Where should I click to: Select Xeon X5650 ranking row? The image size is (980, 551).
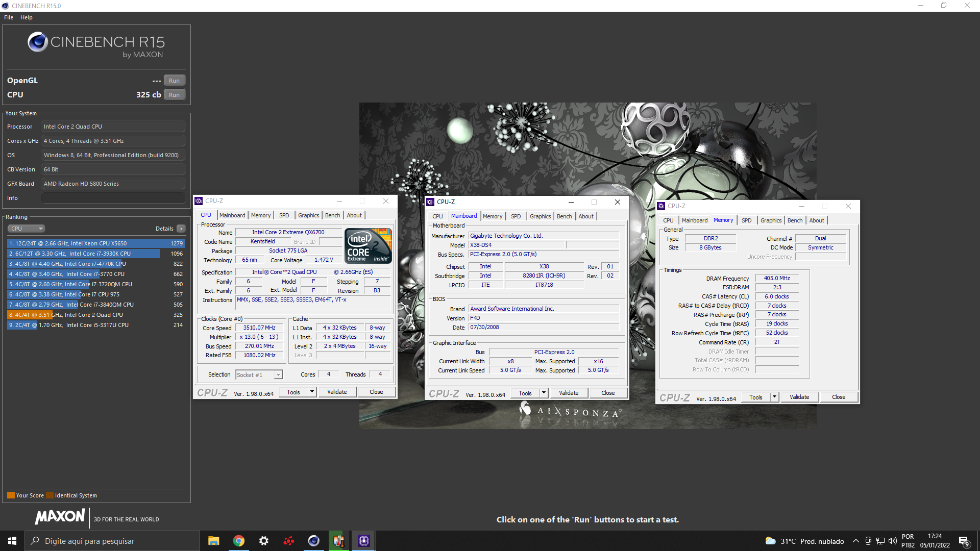click(x=96, y=243)
